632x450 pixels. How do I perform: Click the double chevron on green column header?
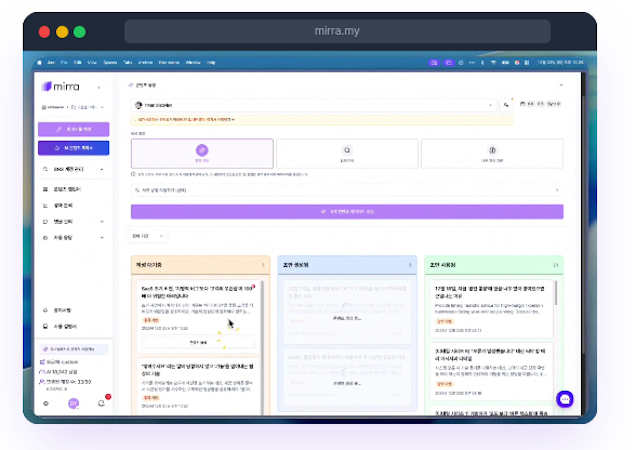[555, 265]
